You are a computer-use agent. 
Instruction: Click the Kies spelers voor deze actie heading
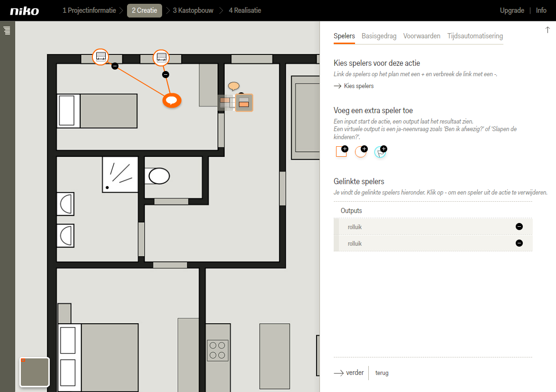click(x=376, y=63)
